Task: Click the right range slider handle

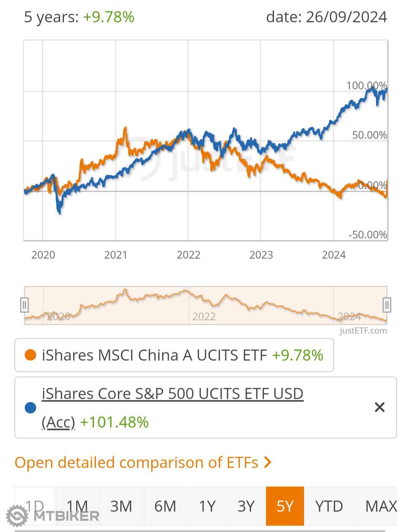Action: click(387, 305)
